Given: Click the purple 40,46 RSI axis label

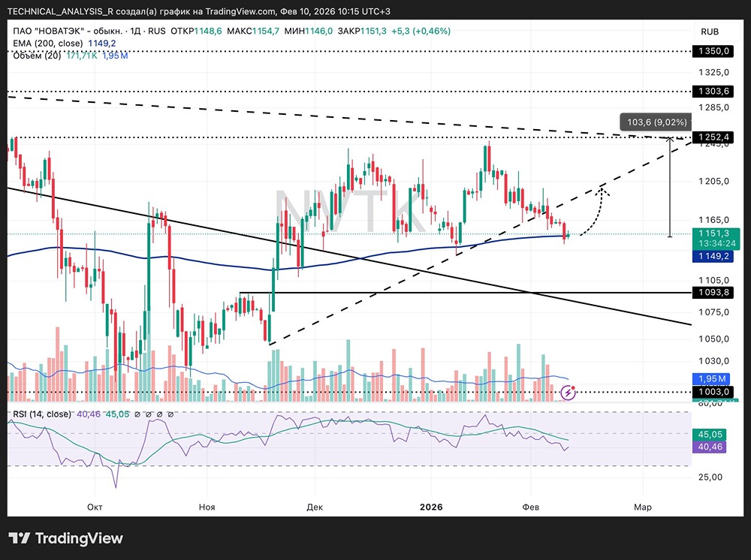Looking at the screenshot, I should click(710, 447).
